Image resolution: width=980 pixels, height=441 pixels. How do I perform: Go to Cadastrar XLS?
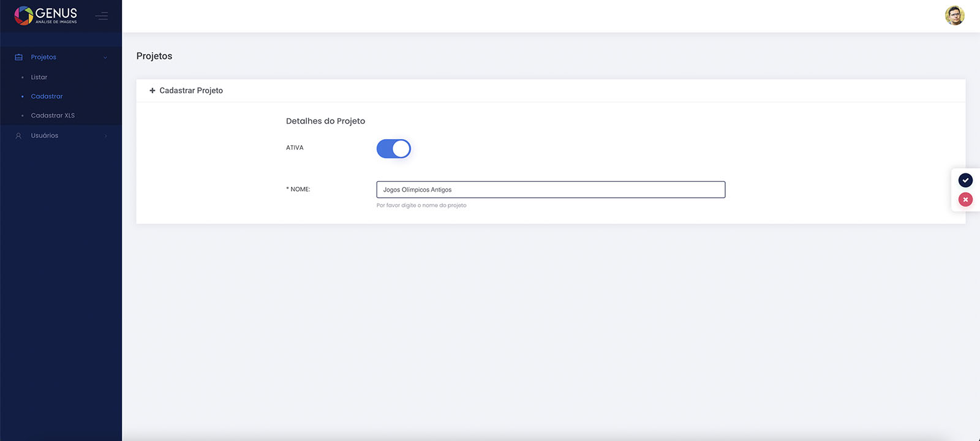tap(53, 115)
